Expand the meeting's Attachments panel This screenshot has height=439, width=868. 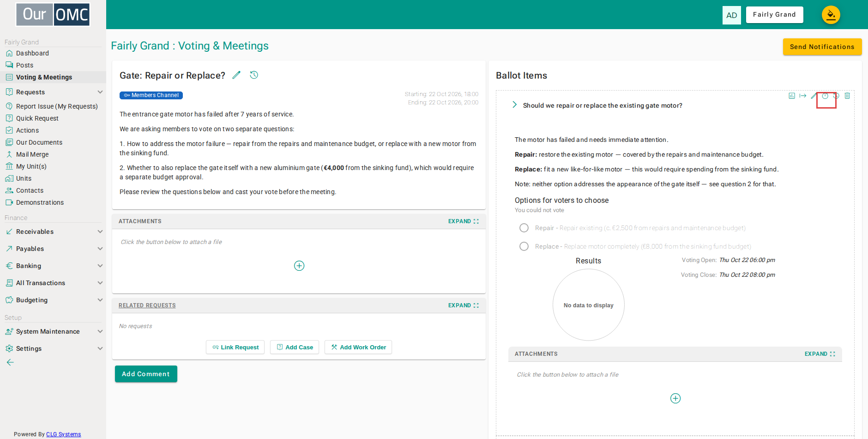[464, 221]
